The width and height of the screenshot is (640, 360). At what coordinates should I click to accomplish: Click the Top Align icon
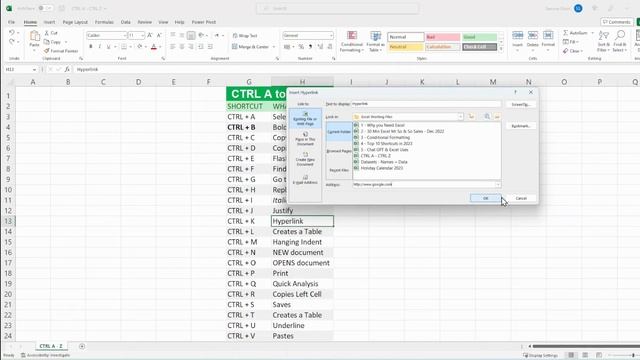[x=173, y=36]
